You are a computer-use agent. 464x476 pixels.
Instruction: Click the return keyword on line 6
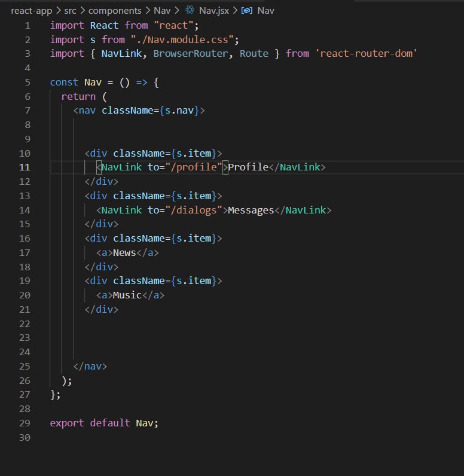(78, 96)
